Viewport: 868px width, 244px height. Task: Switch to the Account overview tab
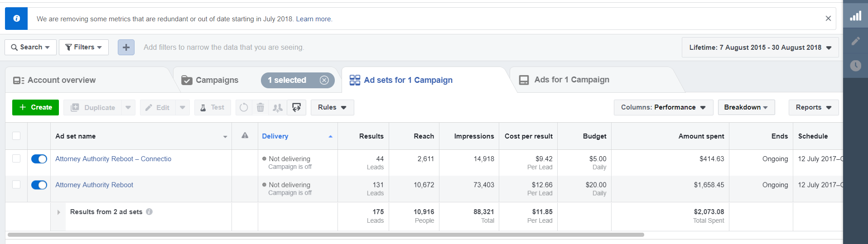62,80
